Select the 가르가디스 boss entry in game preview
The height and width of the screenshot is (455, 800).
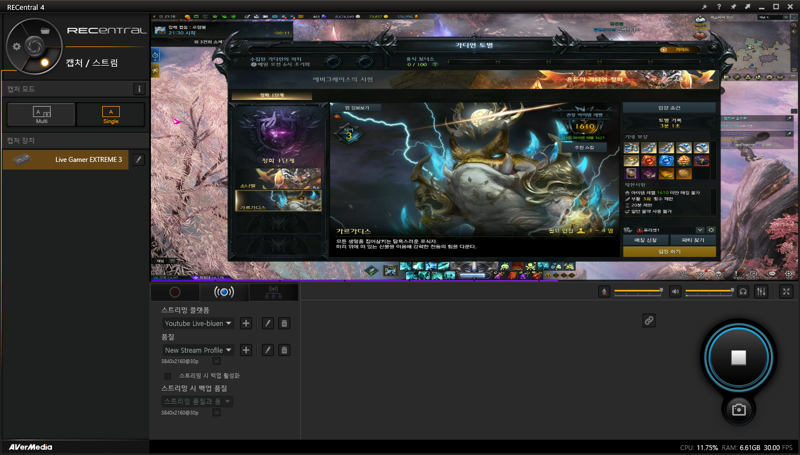[278, 201]
